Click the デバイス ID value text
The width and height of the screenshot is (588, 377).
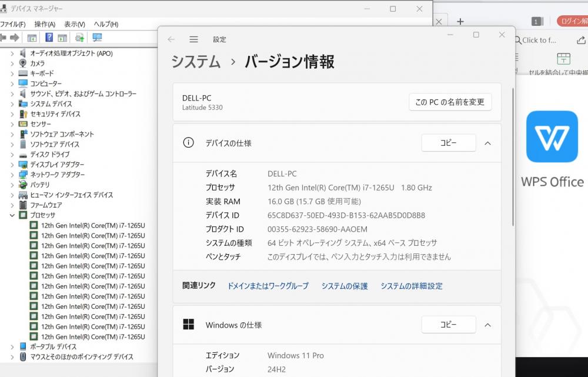(x=346, y=215)
